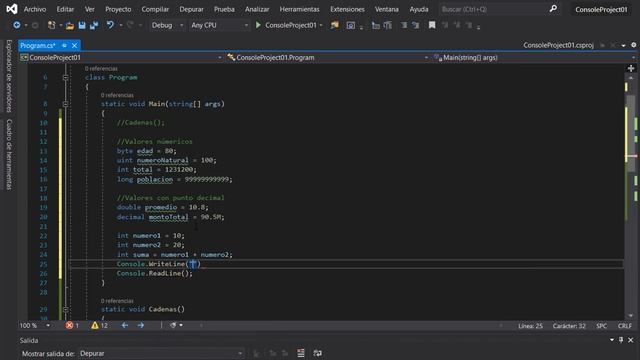Open the Ayuda menu
640x360 pixels.
[x=419, y=9]
